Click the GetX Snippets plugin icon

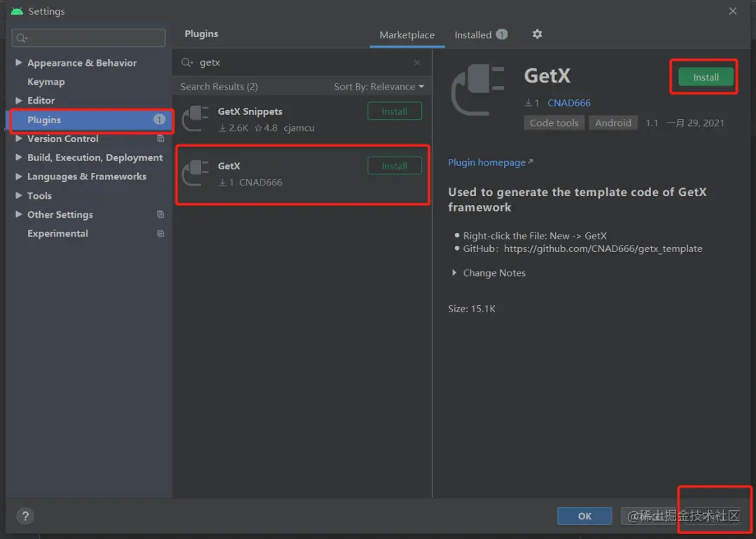pos(195,118)
